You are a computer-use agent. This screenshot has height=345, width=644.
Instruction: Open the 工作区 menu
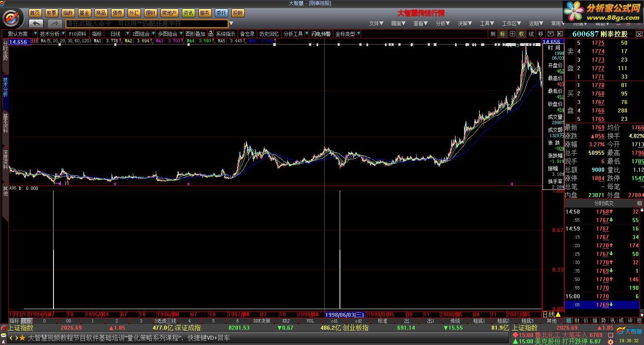tap(512, 23)
